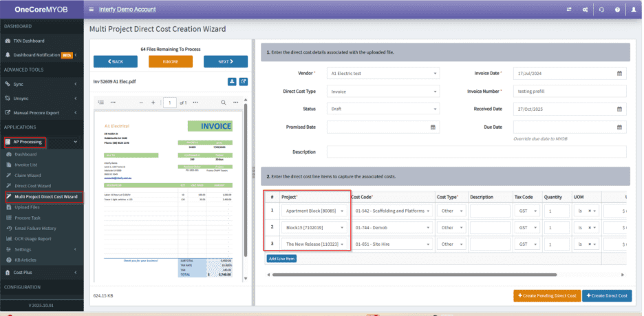
Task: Download the invoice PDF file
Action: [x=232, y=82]
